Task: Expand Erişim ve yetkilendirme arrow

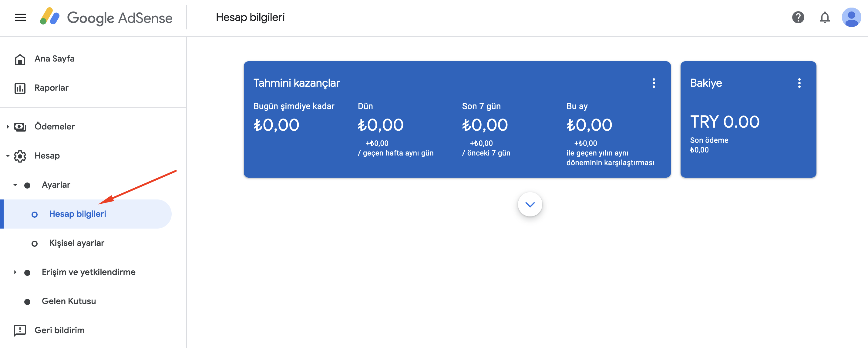Action: (15, 272)
